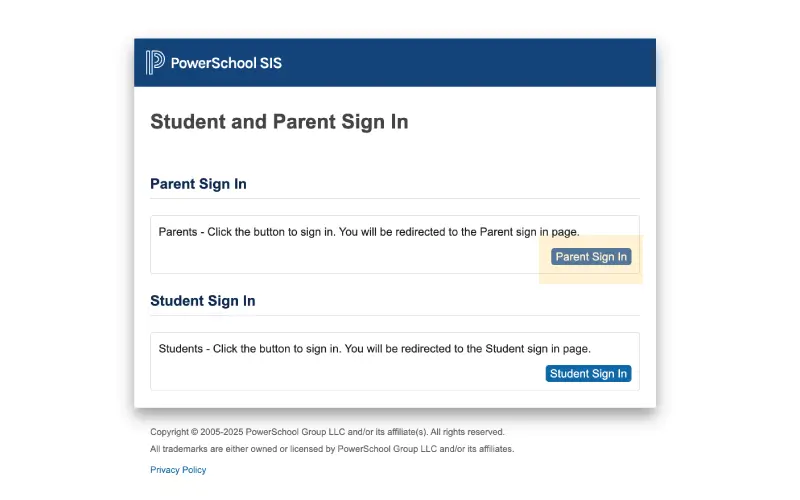Select the Student Sign In button

588,373
